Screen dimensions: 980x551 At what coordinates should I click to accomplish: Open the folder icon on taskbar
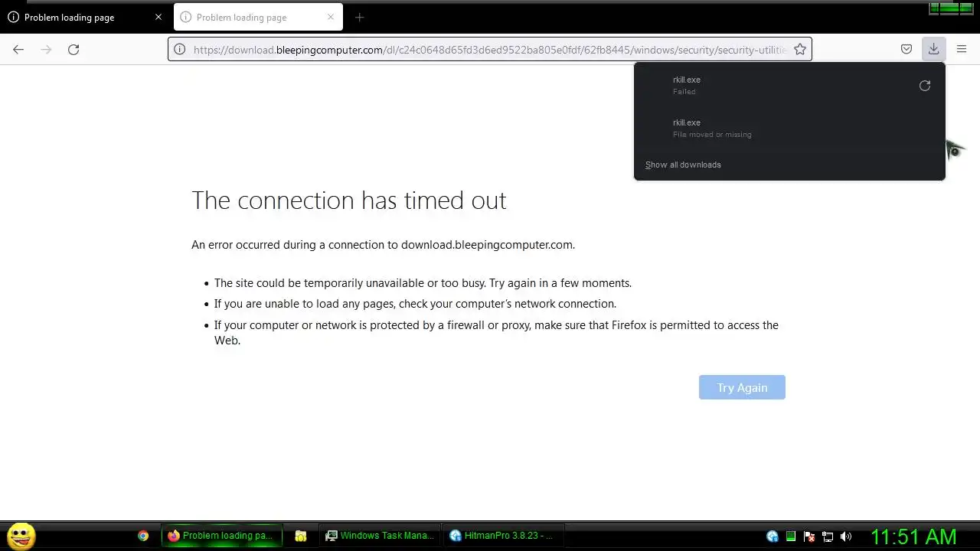301,536
